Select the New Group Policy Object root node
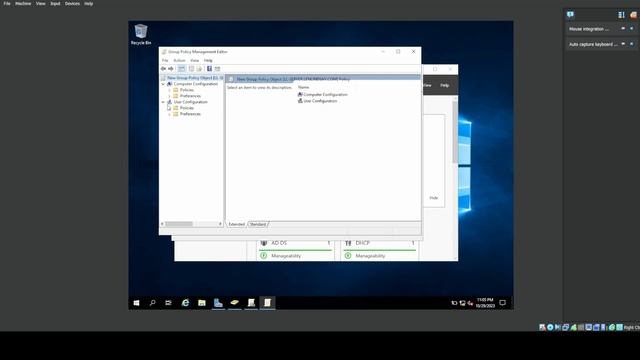640x360 pixels. click(193, 78)
